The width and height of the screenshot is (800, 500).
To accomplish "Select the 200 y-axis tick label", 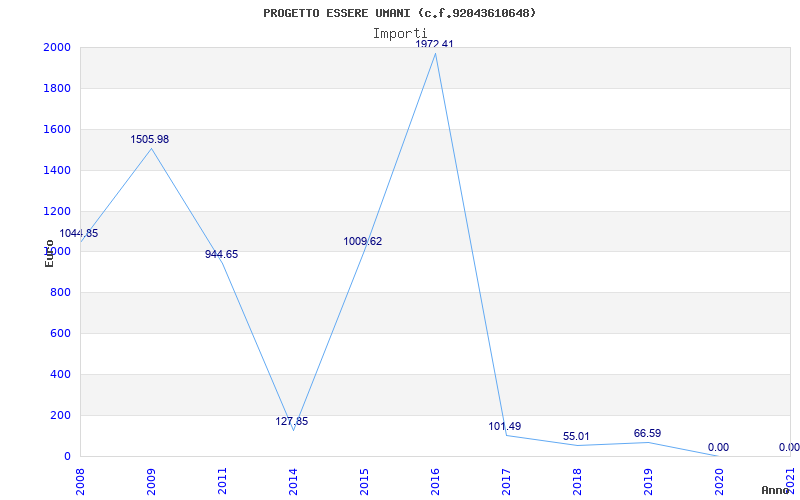I will coord(60,415).
